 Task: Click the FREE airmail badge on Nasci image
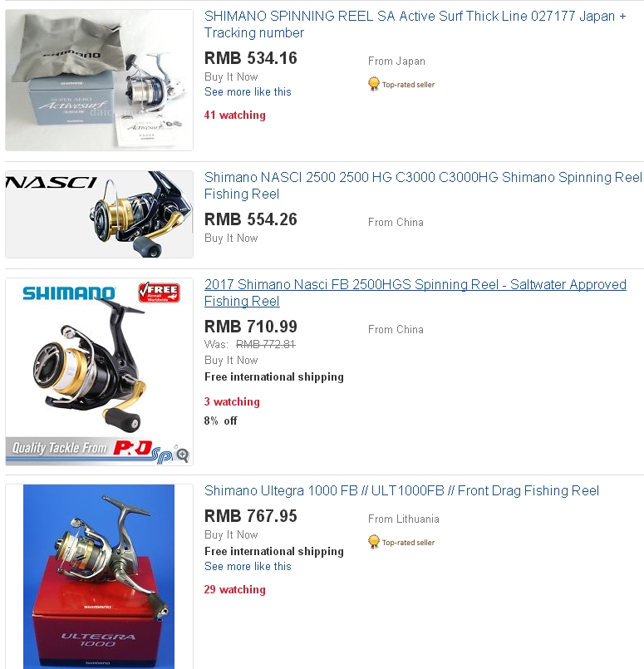[x=159, y=293]
